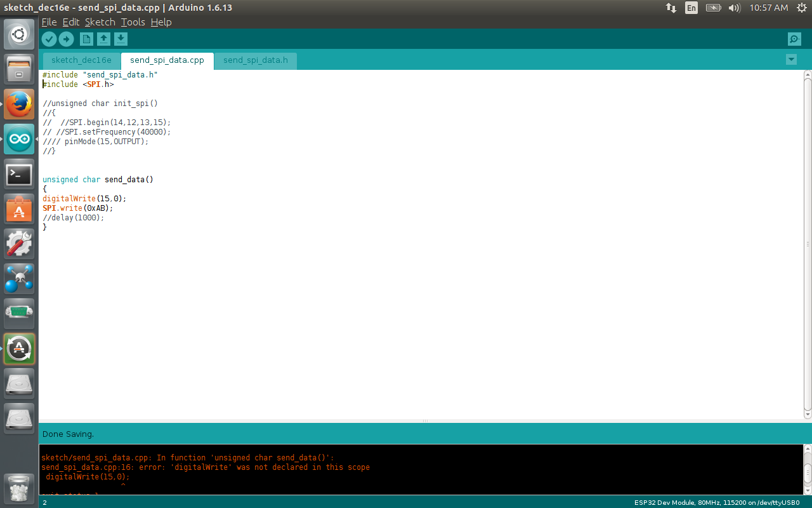Switch to the sketch_dec16e tab
Viewport: 812px width, 508px height.
coord(81,60)
